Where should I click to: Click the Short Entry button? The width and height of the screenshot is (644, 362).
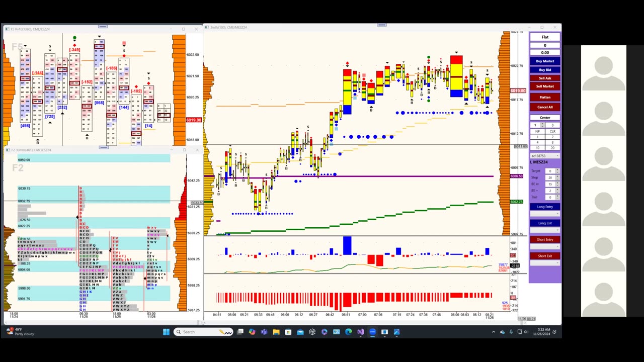545,239
